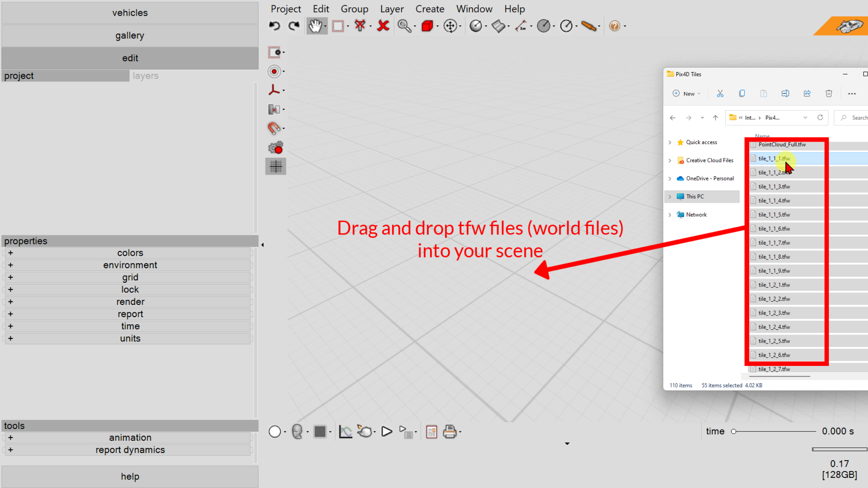Image resolution: width=868 pixels, height=488 pixels.
Task: Click the axis triad icon
Action: [274, 90]
